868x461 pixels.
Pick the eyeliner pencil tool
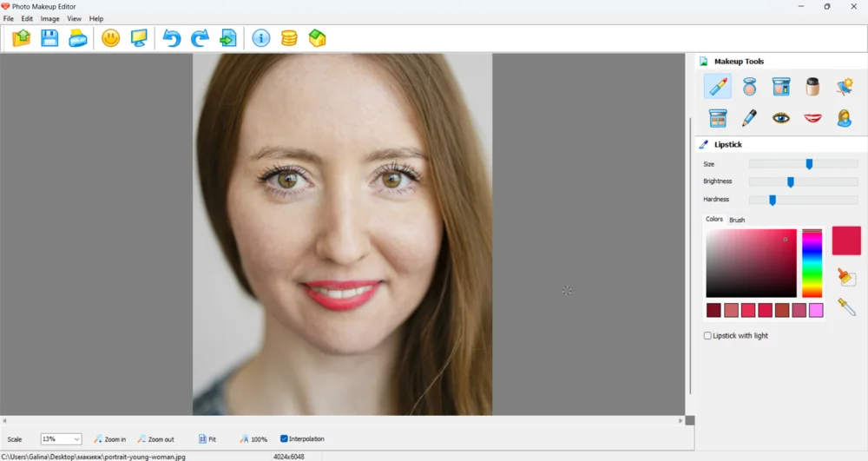[x=749, y=118]
